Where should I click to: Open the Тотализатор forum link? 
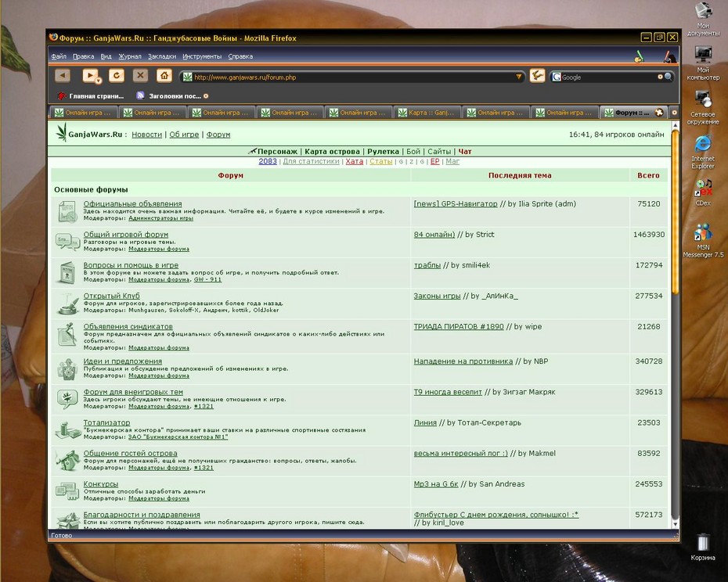pos(106,422)
